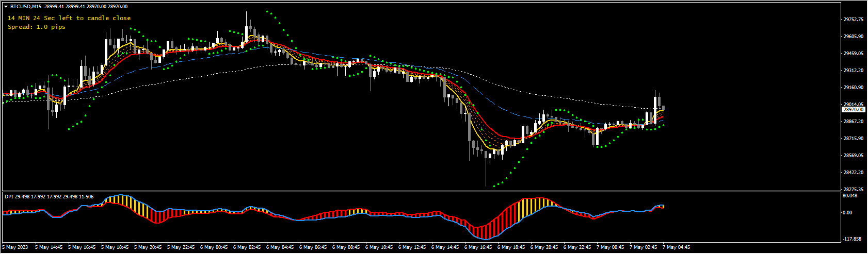Click the '6 May 16:45' time label
Viewport: 868px width, 254px height.
478,247
